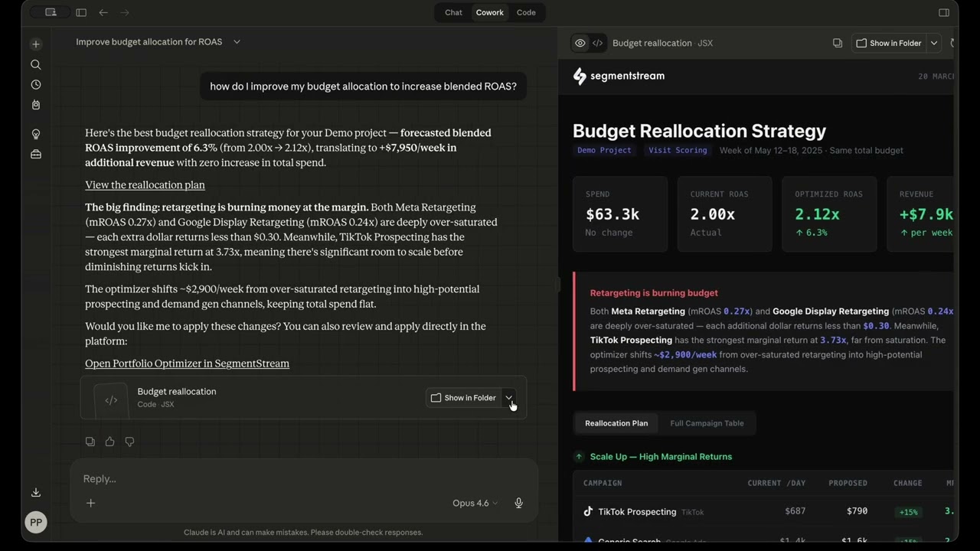Image resolution: width=980 pixels, height=551 pixels.
Task: Click the TikTok Prospecting campaign row
Action: point(764,511)
